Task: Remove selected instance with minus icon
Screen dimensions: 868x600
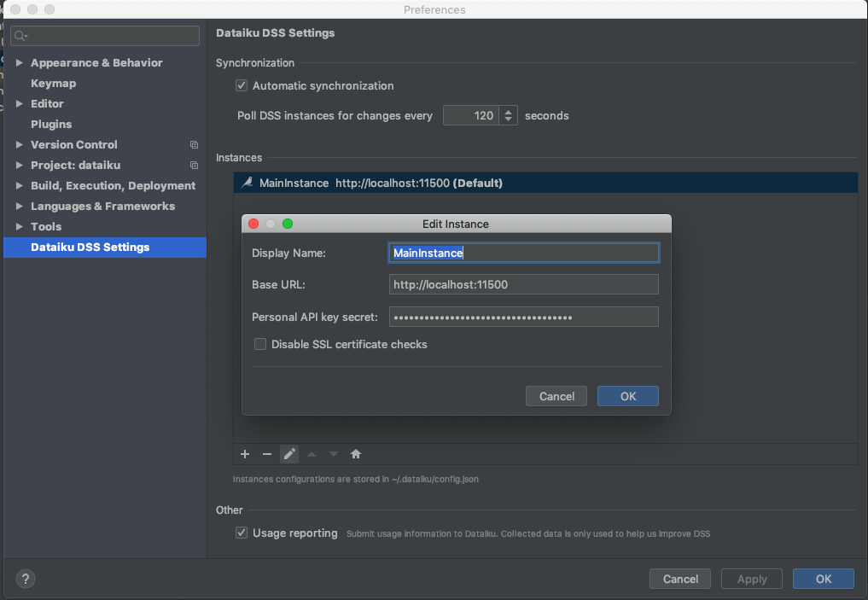Action: click(x=267, y=454)
